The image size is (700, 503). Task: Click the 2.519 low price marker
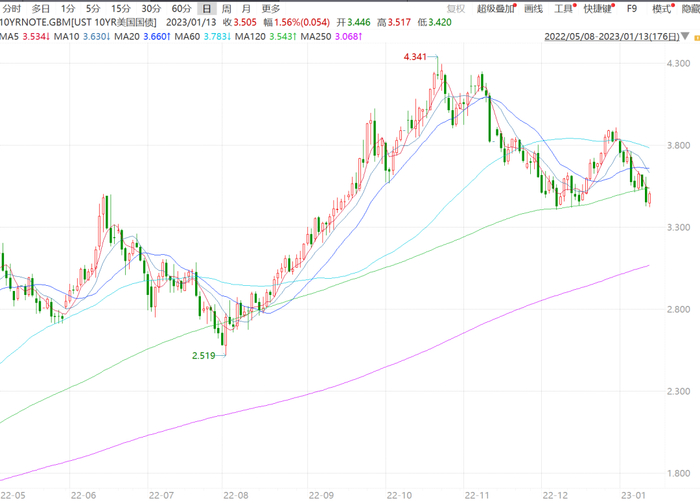click(x=204, y=356)
